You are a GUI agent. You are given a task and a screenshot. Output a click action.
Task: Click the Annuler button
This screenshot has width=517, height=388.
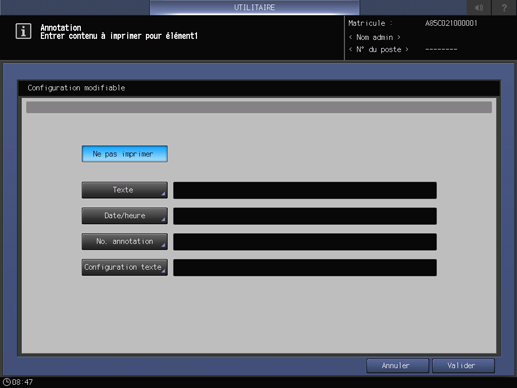397,366
